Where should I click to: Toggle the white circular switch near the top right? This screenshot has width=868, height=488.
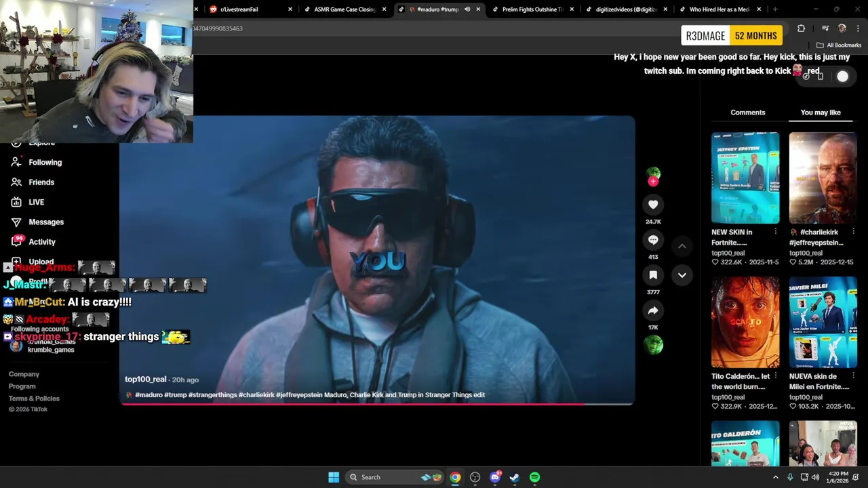842,77
